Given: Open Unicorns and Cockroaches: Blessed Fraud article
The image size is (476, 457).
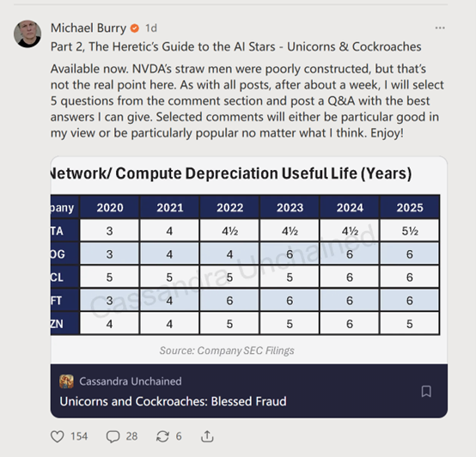Looking at the screenshot, I should pos(173,401).
